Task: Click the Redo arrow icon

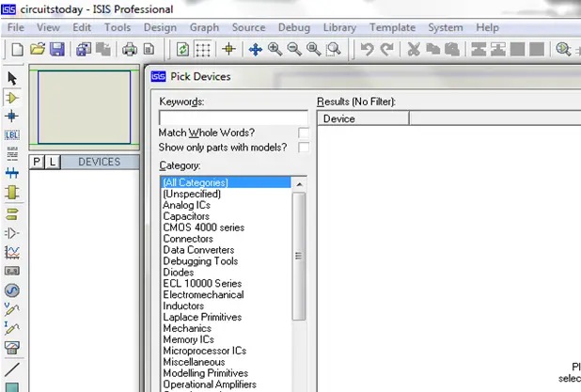Action: 386,49
